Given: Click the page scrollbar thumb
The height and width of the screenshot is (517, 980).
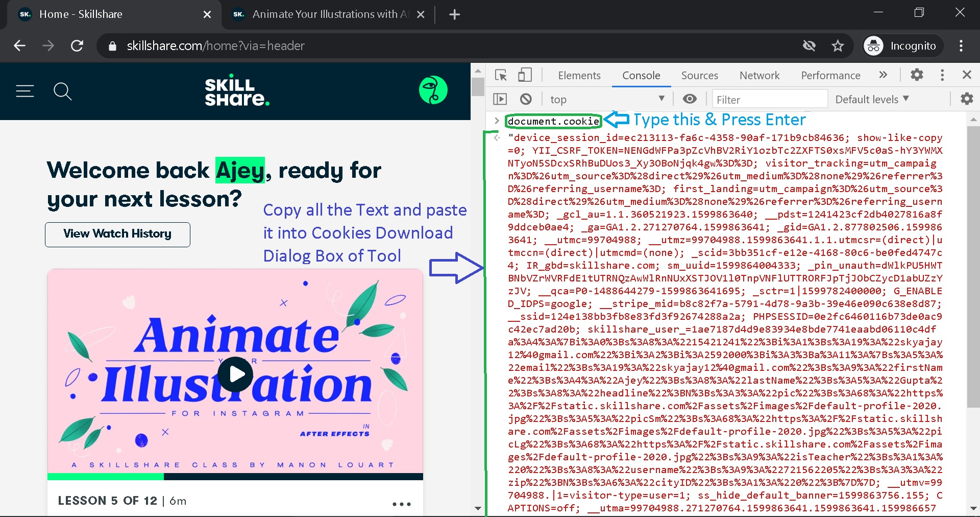Looking at the screenshot, I should click(x=478, y=86).
